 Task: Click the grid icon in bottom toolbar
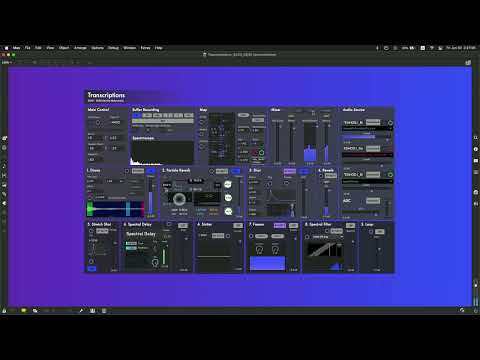(x=104, y=311)
